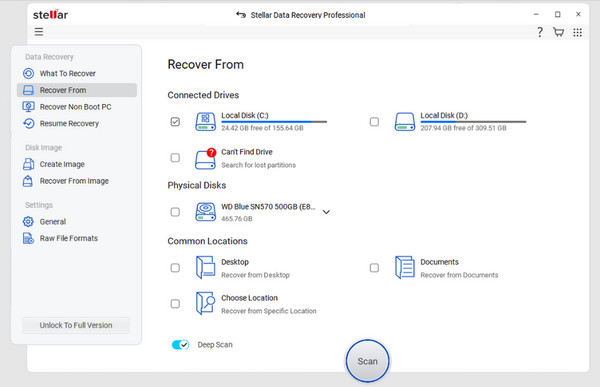This screenshot has width=600, height=387.
Task: Click the Can't Find Drive icon
Action: (205, 158)
